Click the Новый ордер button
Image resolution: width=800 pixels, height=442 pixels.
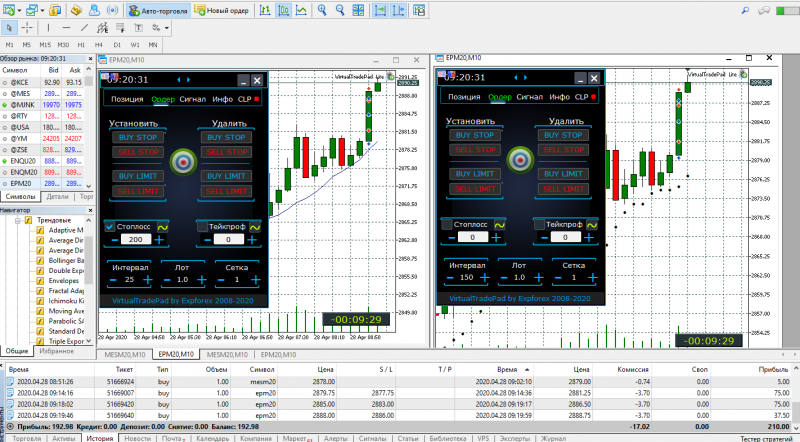pos(222,10)
